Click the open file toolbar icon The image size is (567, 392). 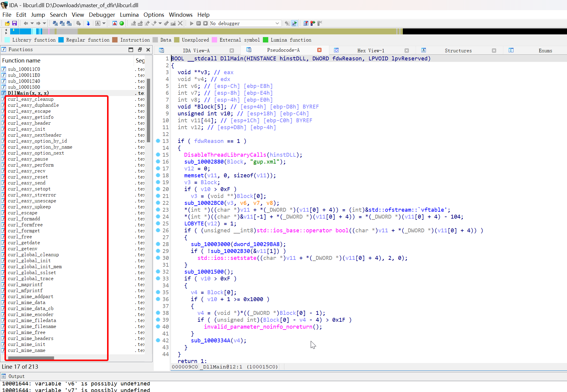pyautogui.click(x=7, y=23)
